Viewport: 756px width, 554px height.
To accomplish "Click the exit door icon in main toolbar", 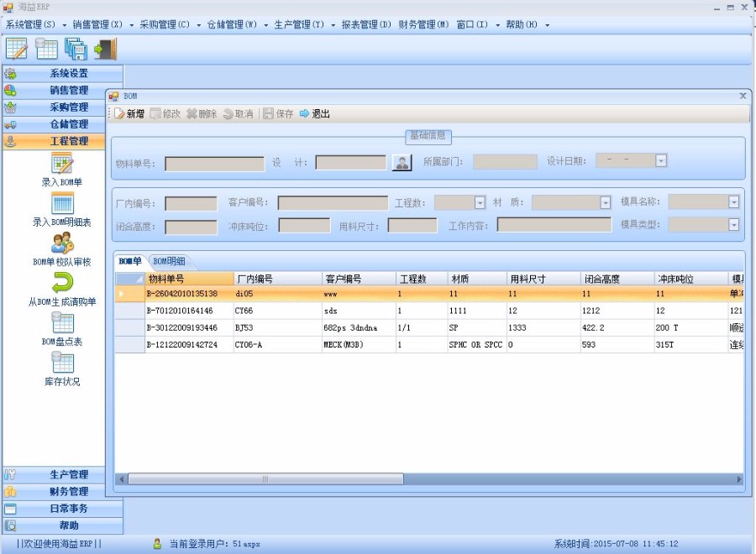I will tap(105, 49).
